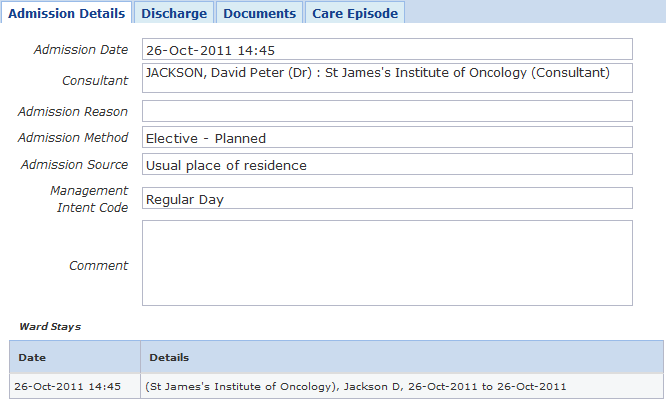Click inside the Comment text area
Screen dimensions: 666x400
[x=387, y=263]
